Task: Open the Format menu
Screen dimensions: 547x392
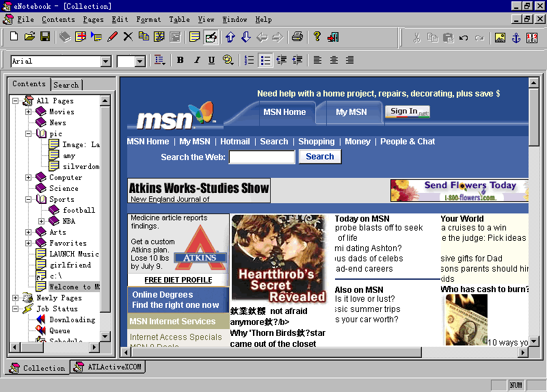Action: tap(148, 20)
